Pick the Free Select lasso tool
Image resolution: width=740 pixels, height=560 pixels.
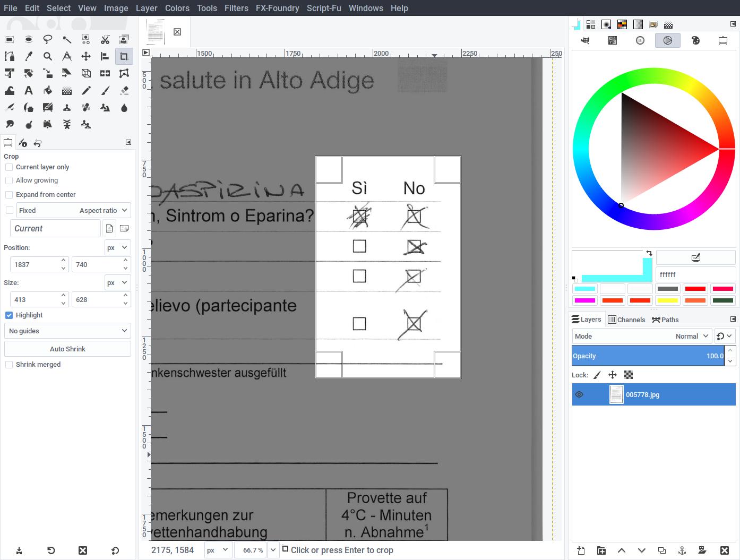pos(48,39)
